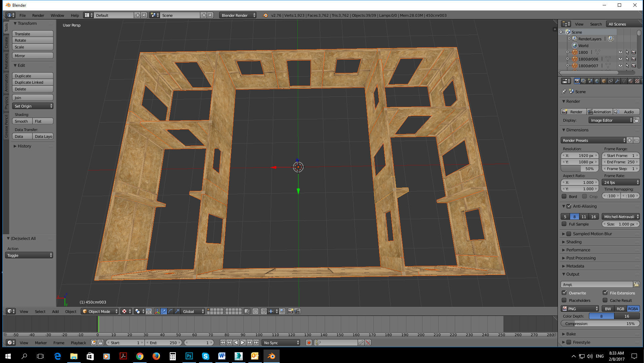Open the File menu
Image resolution: width=644 pixels, height=363 pixels.
[x=23, y=15]
